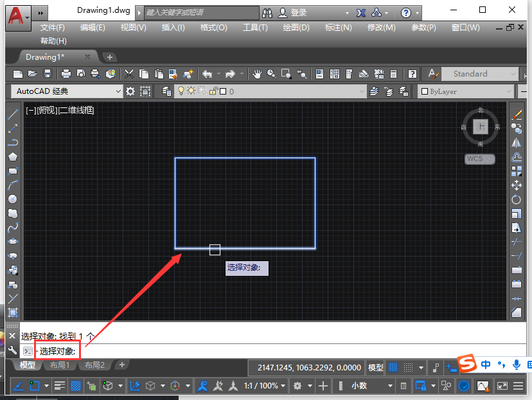Click the Pan hand icon
532x400 pixels.
[x=257, y=74]
